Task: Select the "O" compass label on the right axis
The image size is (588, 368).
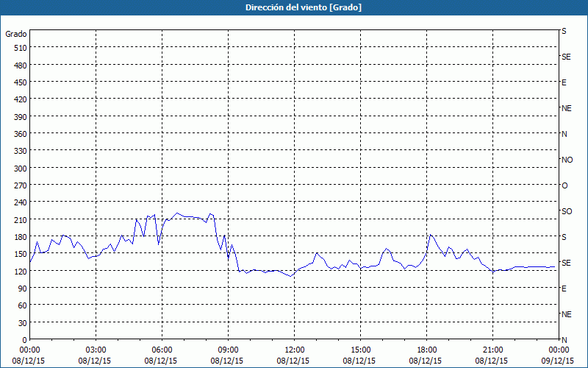Action: pyautogui.click(x=564, y=185)
